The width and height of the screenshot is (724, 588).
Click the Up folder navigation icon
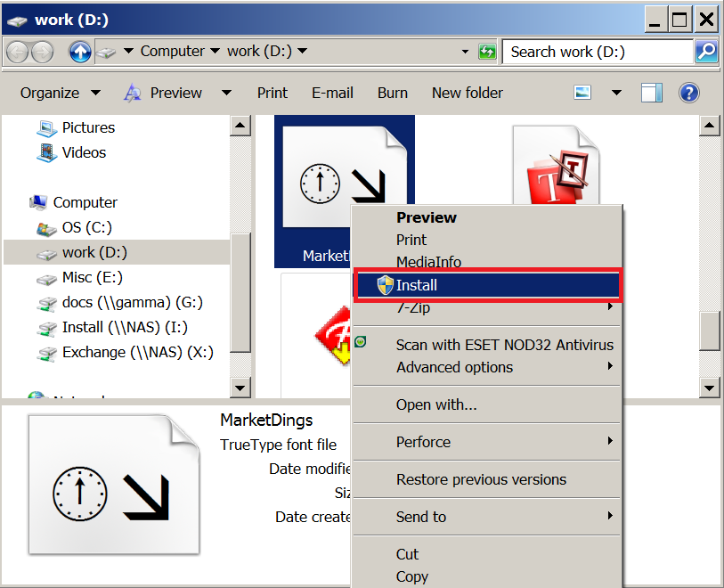click(80, 52)
